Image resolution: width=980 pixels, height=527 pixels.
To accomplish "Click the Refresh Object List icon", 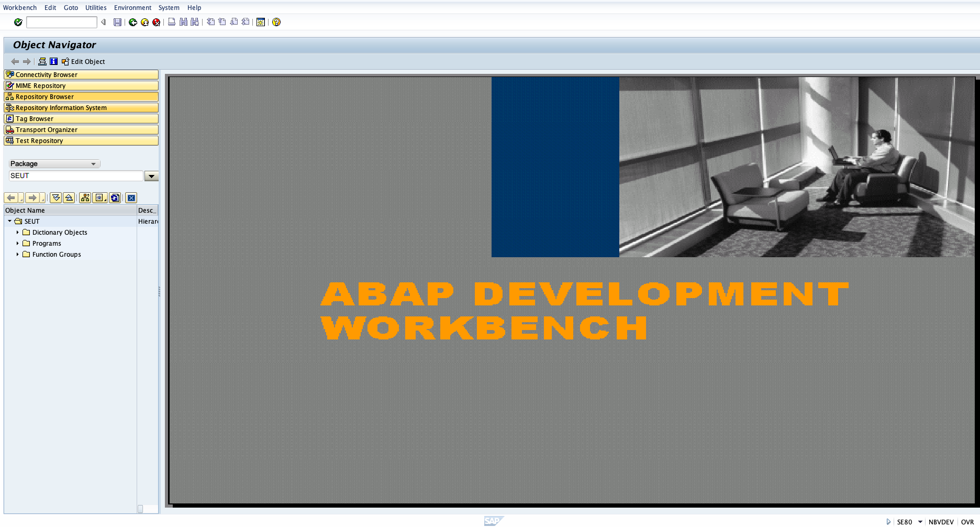I will (x=114, y=197).
